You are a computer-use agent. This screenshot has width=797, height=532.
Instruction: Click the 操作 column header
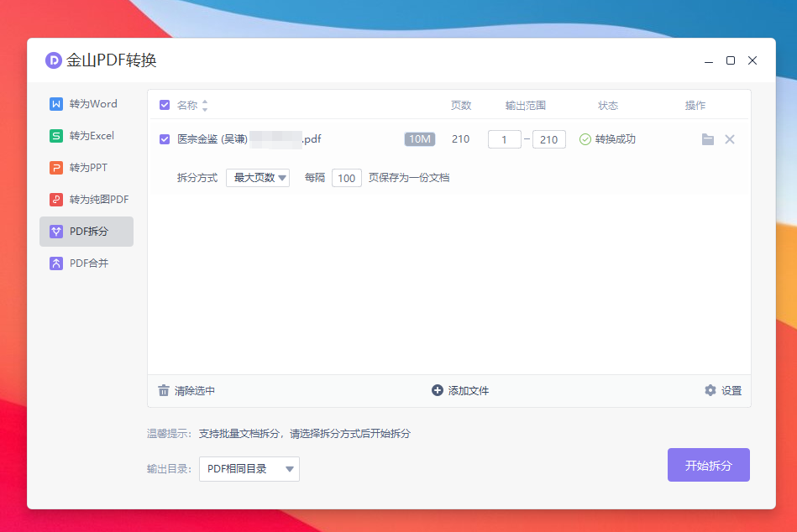coord(695,106)
